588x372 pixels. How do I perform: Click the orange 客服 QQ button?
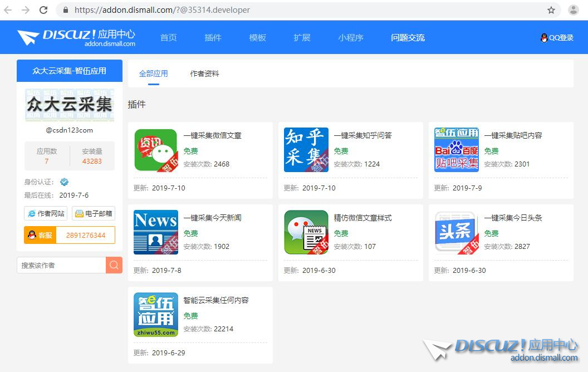tap(40, 235)
